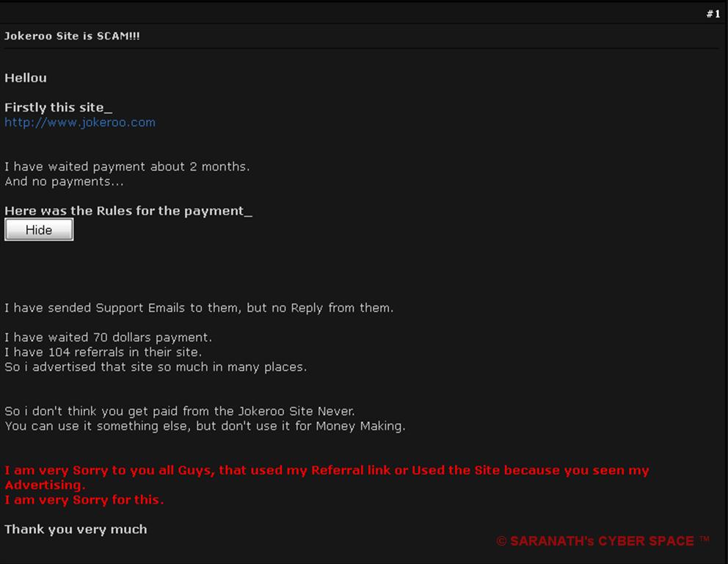Click the SARANATH's CYBER SPACE watermark
Viewport: 728px width, 564px height.
click(x=603, y=540)
